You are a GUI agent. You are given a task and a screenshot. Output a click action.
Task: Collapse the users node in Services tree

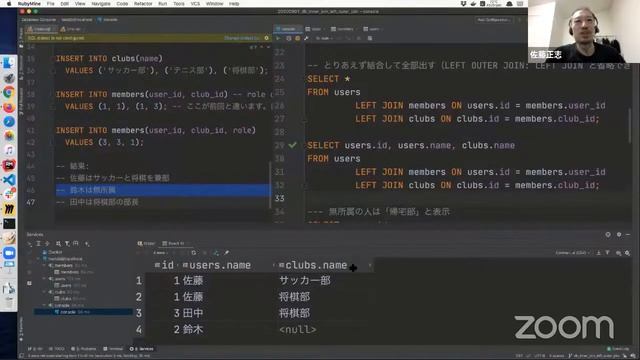(44, 279)
